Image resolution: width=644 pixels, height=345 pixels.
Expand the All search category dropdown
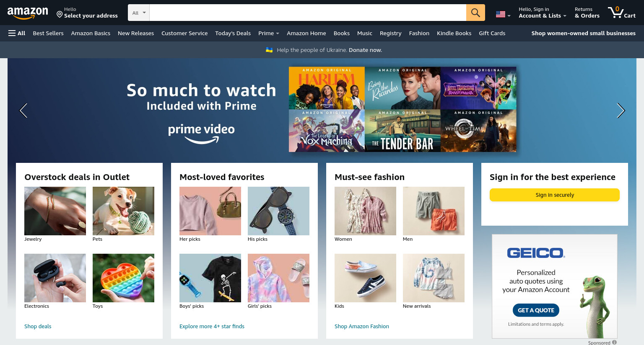tap(139, 13)
